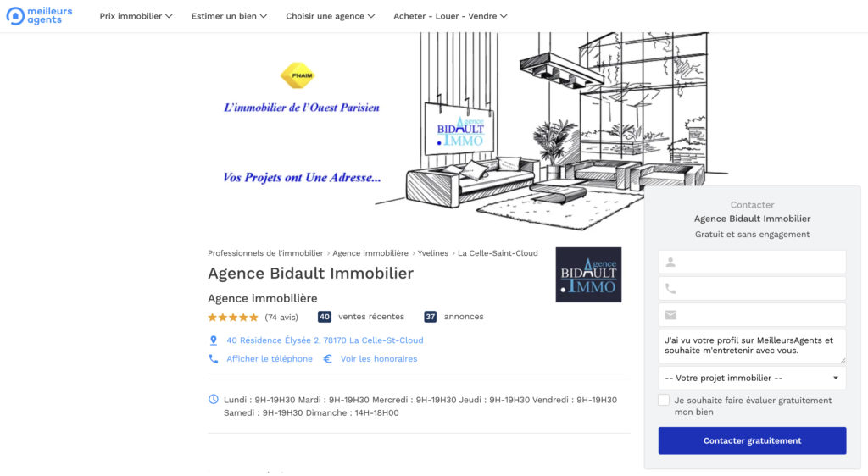Open the Choisir une agence menu
Viewport: 868px width, 476px height.
330,16
